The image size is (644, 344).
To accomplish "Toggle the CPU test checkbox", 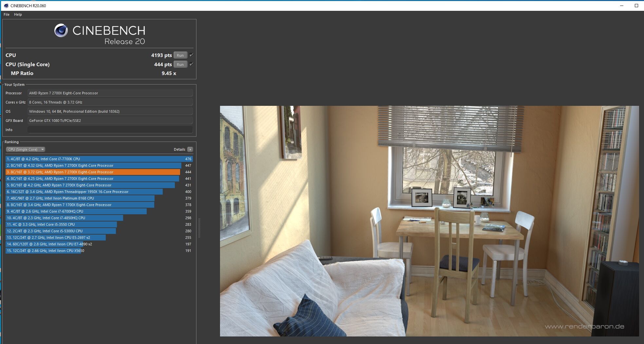I will click(191, 55).
